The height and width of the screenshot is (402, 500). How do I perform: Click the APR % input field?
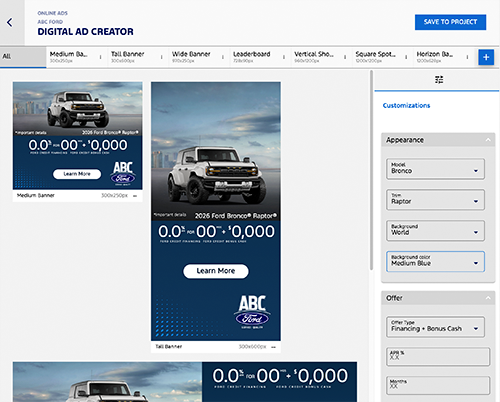pos(438,357)
